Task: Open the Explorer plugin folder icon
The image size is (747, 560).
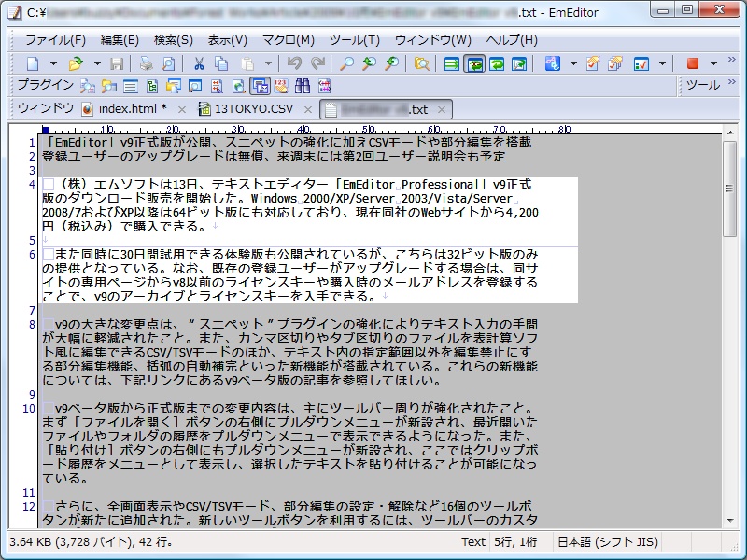Action: point(109,86)
